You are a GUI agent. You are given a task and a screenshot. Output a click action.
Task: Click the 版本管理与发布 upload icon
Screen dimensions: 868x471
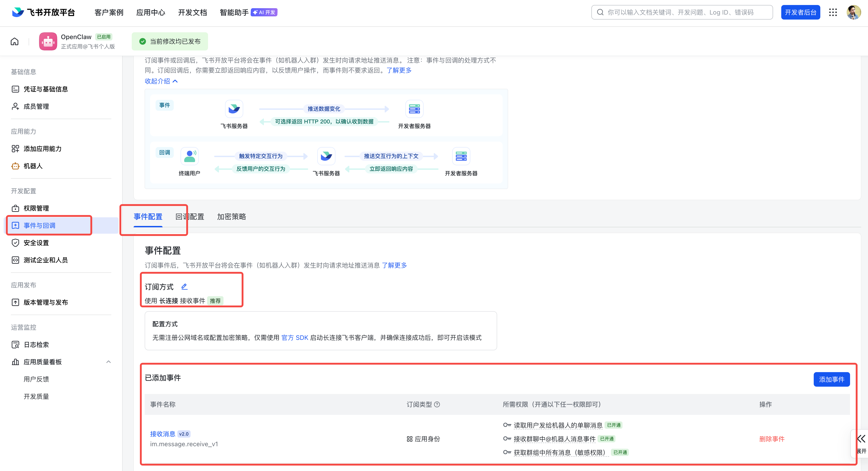pyautogui.click(x=15, y=302)
